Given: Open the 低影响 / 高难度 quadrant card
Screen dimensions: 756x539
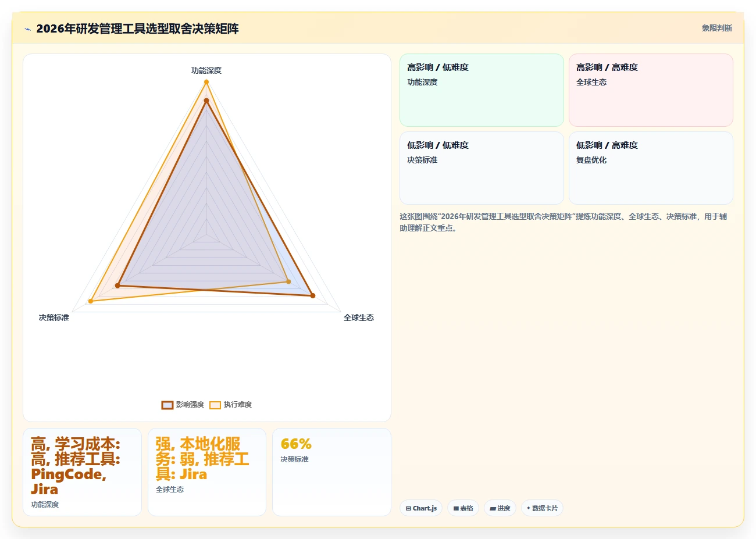Looking at the screenshot, I should coord(651,168).
